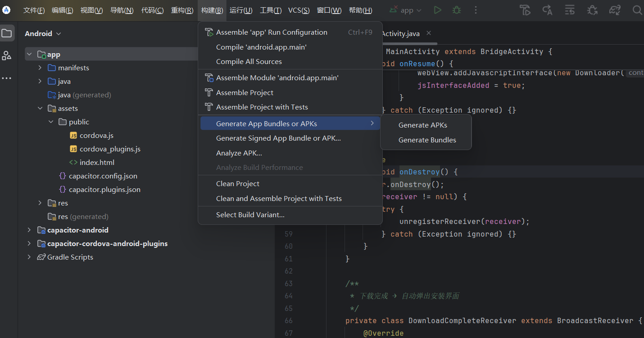Open the 视图(V) menu
Image resolution: width=644 pixels, height=338 pixels.
91,10
